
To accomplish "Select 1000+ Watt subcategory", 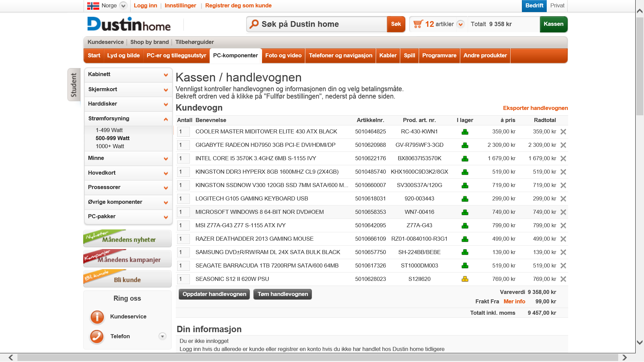I will tap(110, 146).
